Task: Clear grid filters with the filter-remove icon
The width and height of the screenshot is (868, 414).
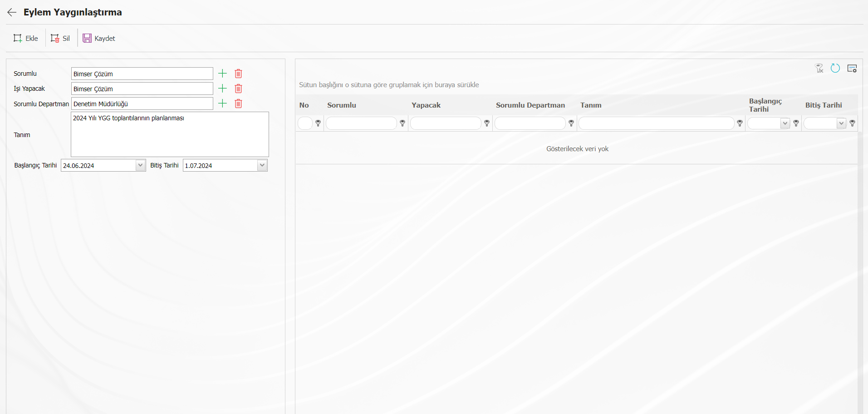Action: pos(819,69)
